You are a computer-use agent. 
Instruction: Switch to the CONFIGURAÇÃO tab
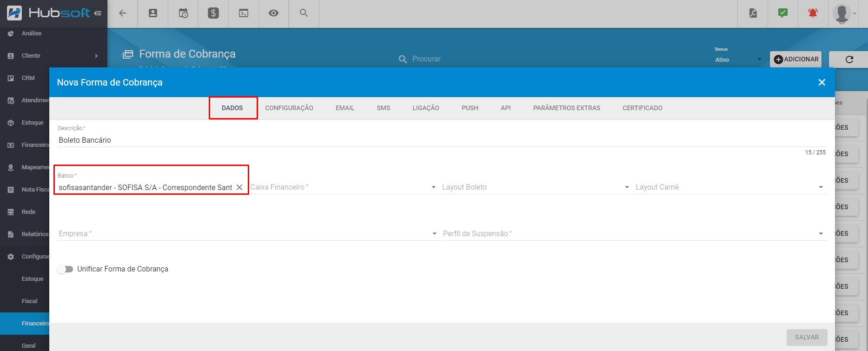click(x=289, y=108)
